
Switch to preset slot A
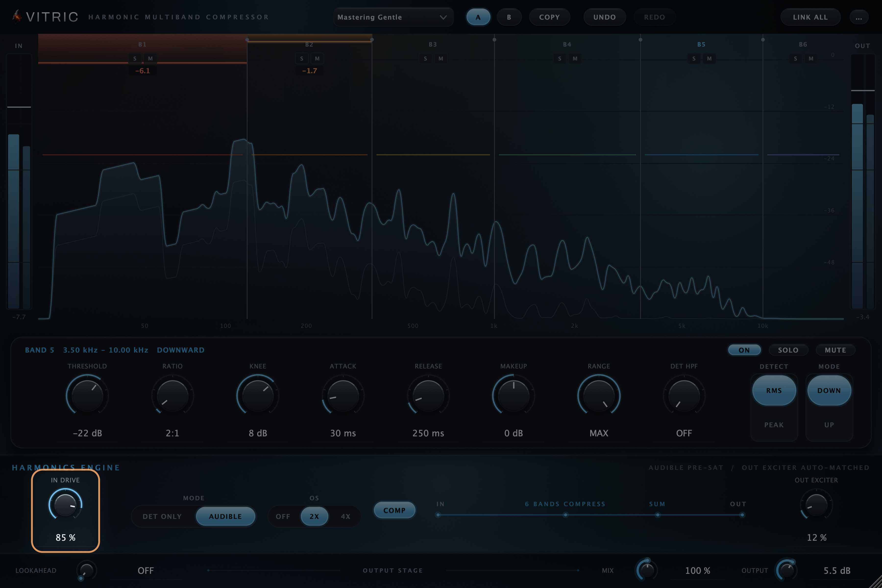[478, 17]
